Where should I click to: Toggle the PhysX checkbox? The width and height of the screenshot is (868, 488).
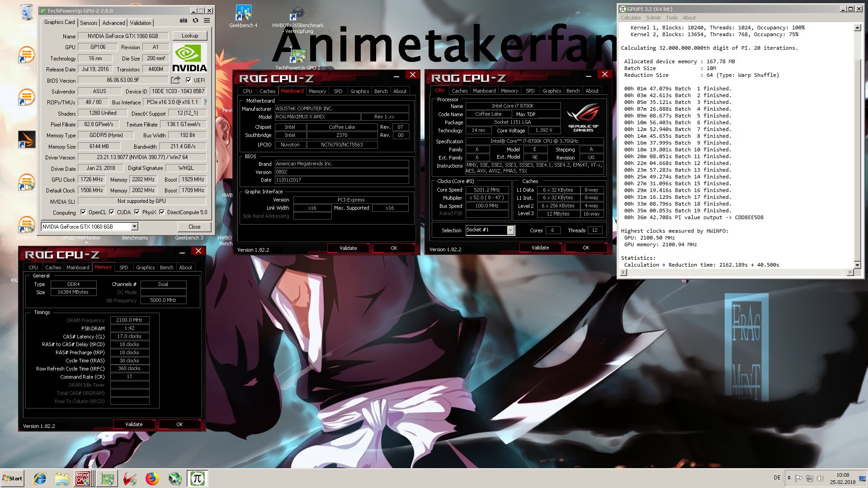tap(137, 212)
